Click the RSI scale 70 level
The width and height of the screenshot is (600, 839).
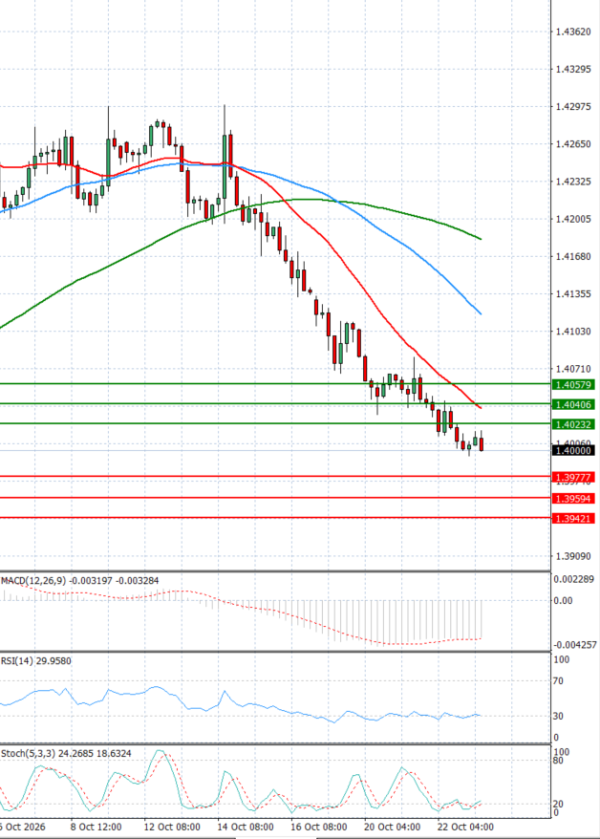coord(558,681)
